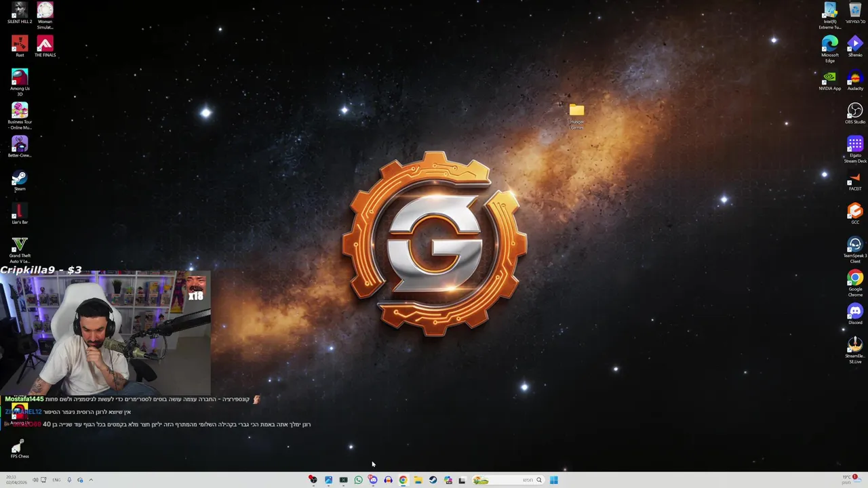Open File Explorer from the taskbar
The height and width of the screenshot is (488, 868).
click(x=418, y=480)
